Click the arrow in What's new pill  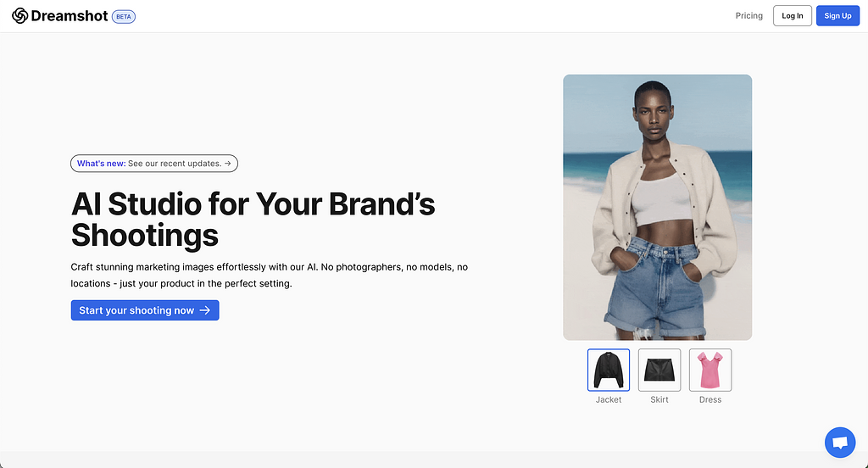(227, 164)
